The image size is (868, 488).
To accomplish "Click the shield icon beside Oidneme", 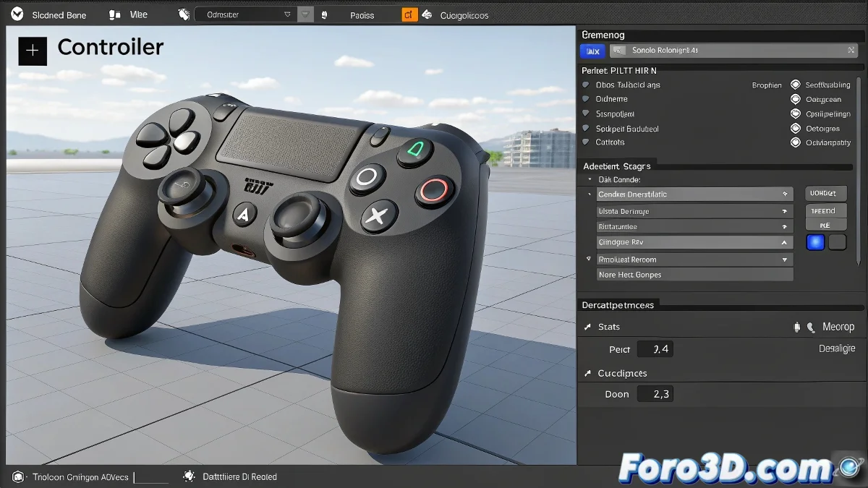I will point(586,99).
